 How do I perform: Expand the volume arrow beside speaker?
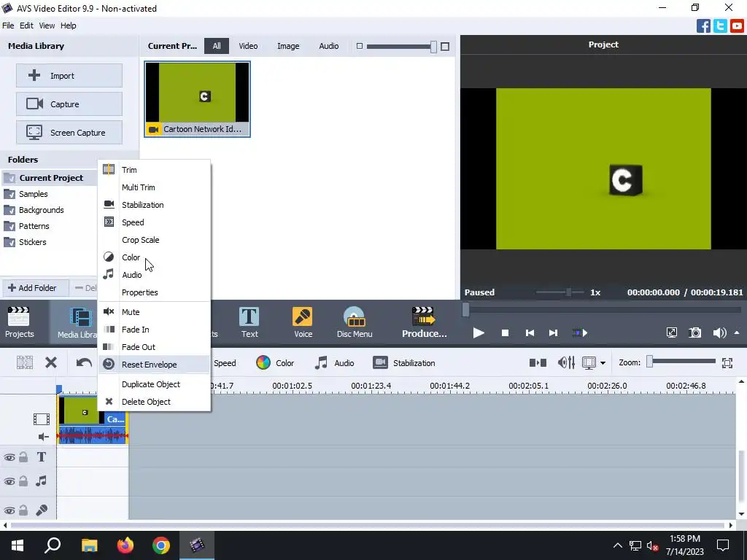[x=737, y=332]
